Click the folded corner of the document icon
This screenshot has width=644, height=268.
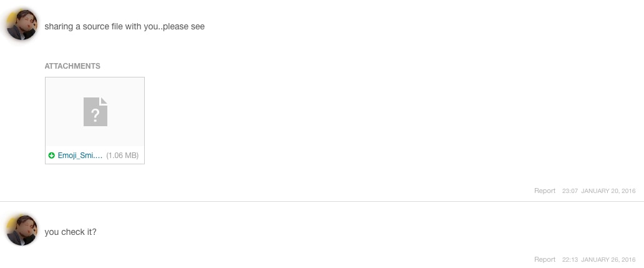tap(104, 101)
